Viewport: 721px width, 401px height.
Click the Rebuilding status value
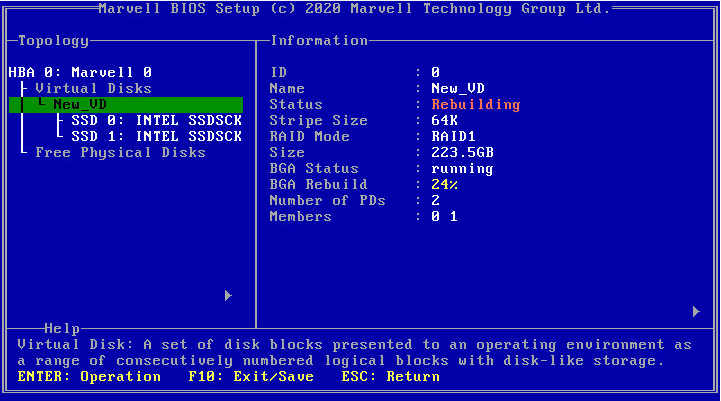tap(475, 104)
